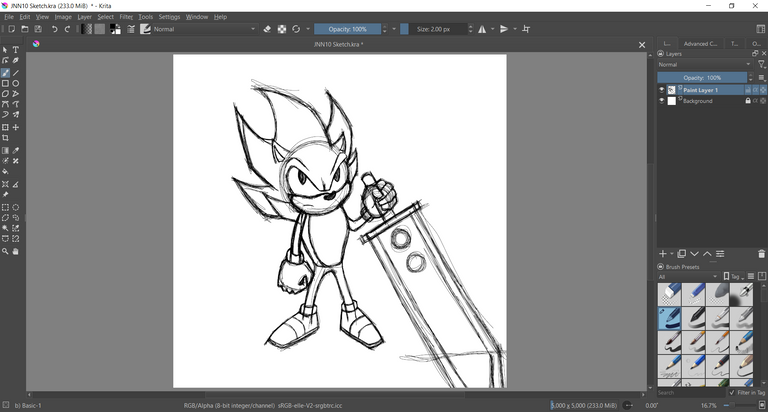Create a new document from toolbar
The width and height of the screenshot is (768, 412).
[12, 29]
